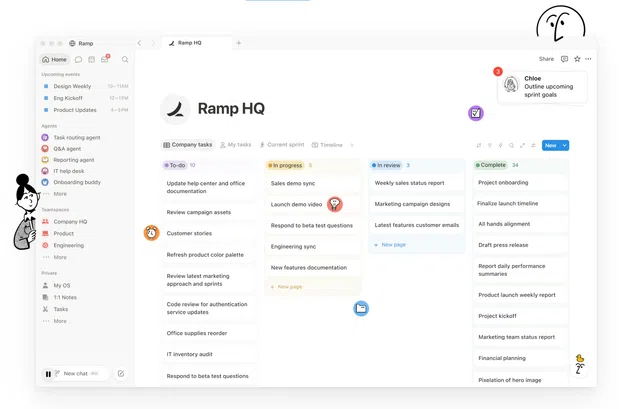This screenshot has width=619, height=409.
Task: Go forward with the right arrow
Action: pos(153,43)
